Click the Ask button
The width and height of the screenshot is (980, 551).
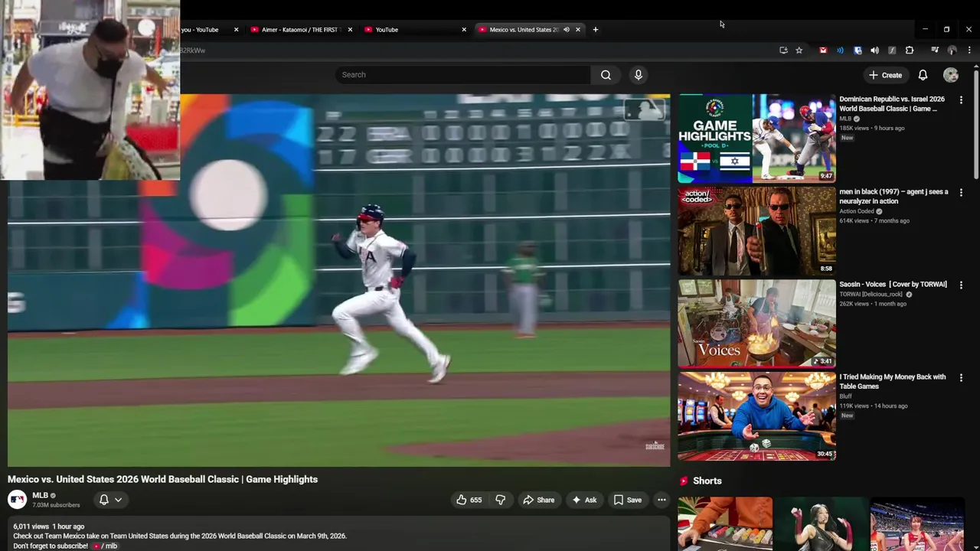click(x=584, y=500)
